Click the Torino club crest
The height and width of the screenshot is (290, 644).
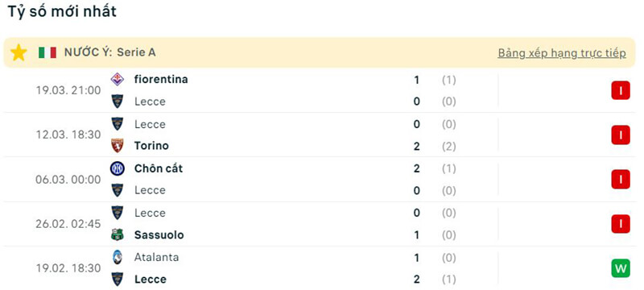[118, 146]
